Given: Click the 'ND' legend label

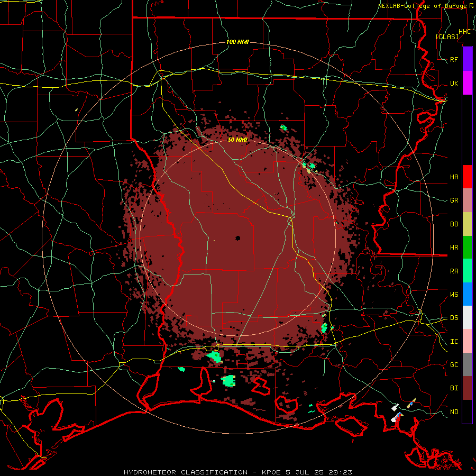Looking at the screenshot, I should (454, 411).
